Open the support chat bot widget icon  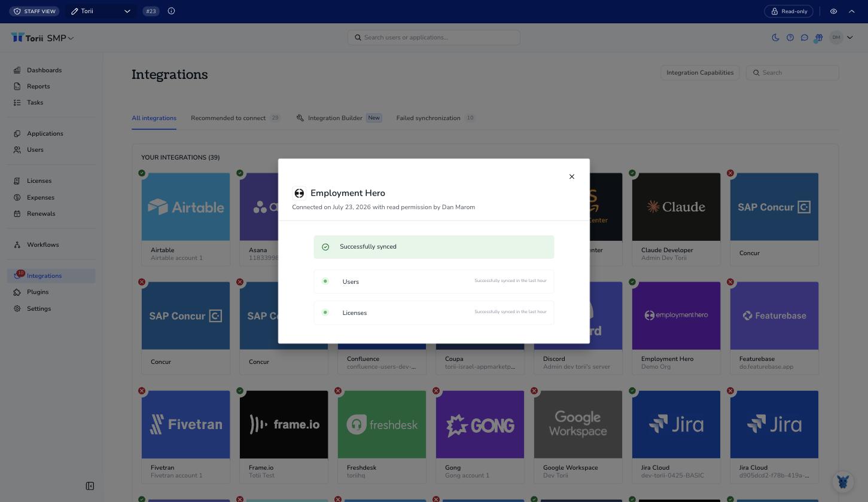(843, 481)
